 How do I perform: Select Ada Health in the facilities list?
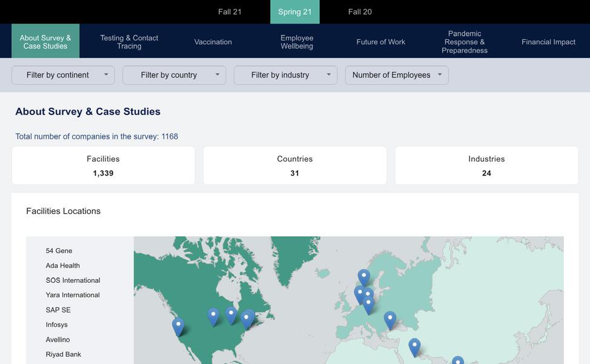63,265
